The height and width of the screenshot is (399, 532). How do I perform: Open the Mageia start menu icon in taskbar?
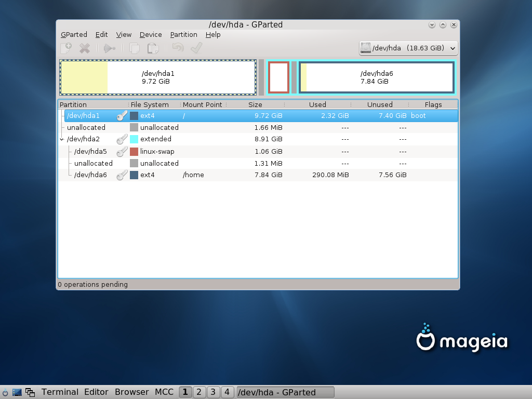pos(5,392)
